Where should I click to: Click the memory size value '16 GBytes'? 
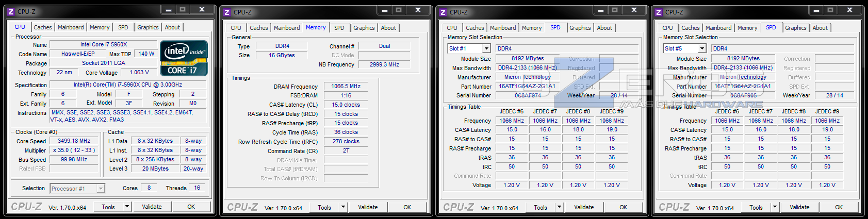tap(282, 55)
